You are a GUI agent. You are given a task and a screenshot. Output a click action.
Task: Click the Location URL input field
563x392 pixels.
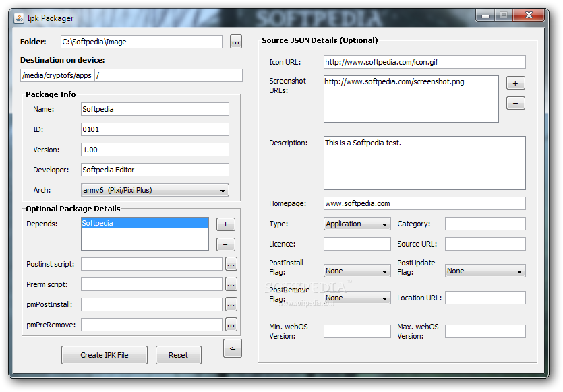[x=485, y=298]
